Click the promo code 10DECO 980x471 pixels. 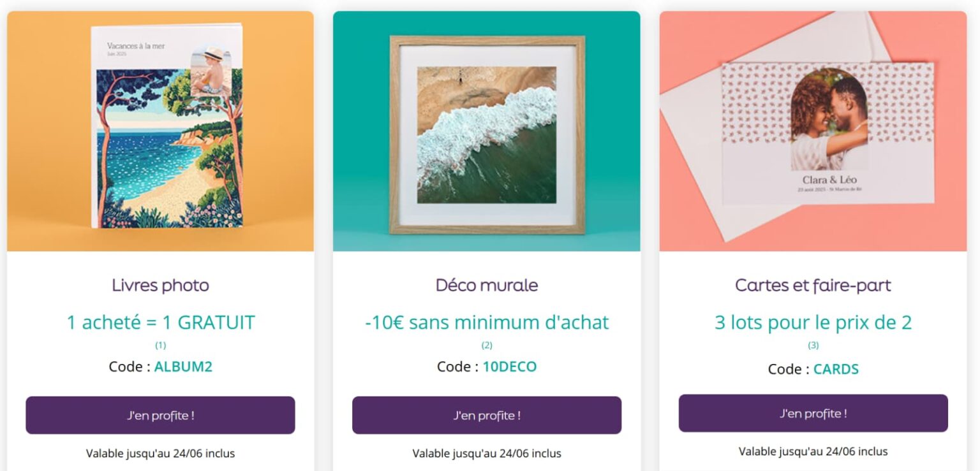(x=509, y=366)
